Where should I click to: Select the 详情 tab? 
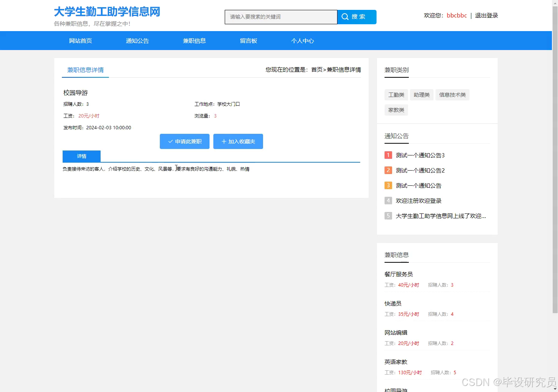pyautogui.click(x=82, y=156)
